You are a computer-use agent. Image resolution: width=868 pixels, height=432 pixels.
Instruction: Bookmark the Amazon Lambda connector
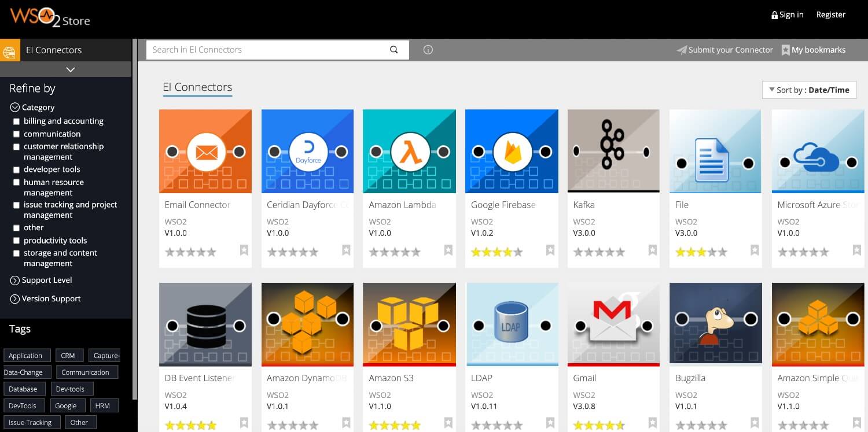point(448,250)
